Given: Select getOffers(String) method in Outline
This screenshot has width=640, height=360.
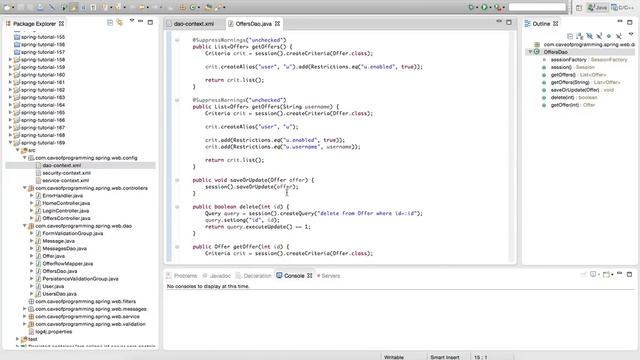Looking at the screenshot, I should pos(570,82).
